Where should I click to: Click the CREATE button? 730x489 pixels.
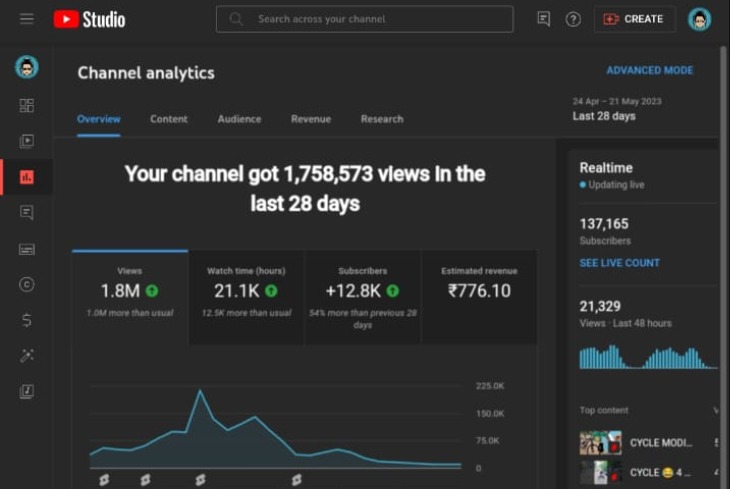(x=634, y=19)
